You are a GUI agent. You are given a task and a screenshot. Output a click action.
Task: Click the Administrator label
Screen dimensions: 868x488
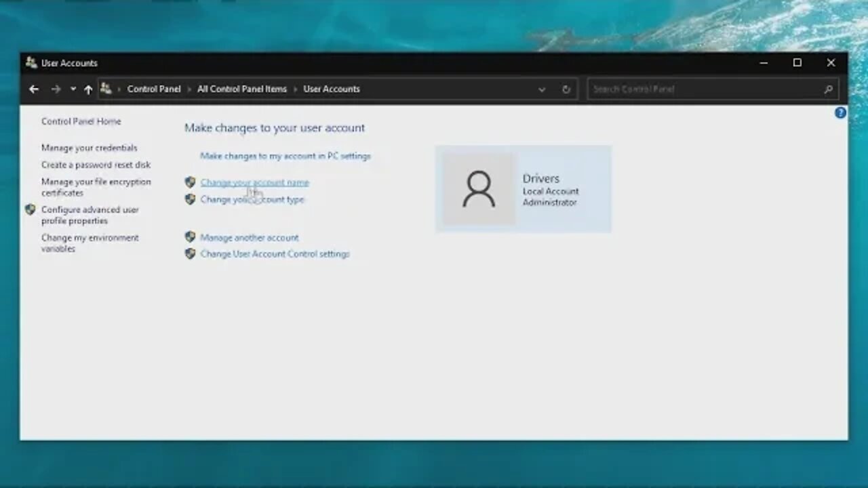(549, 203)
